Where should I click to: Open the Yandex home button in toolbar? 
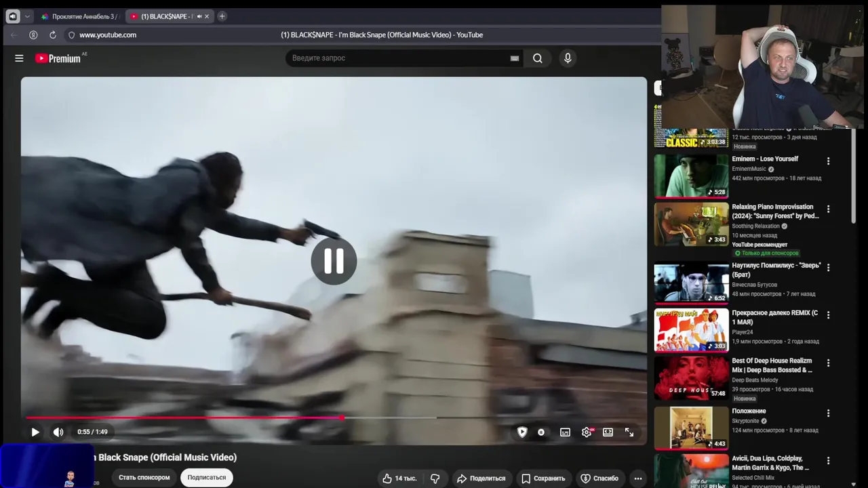point(33,35)
